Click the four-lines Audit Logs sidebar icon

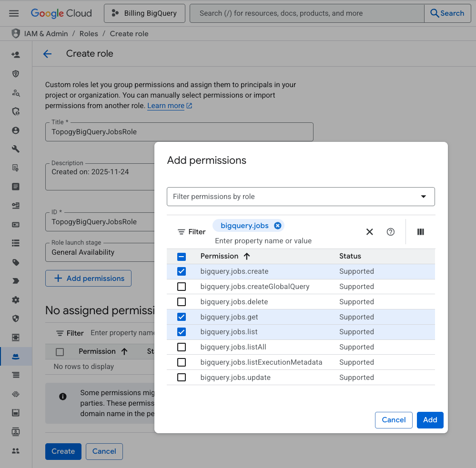coord(15,375)
